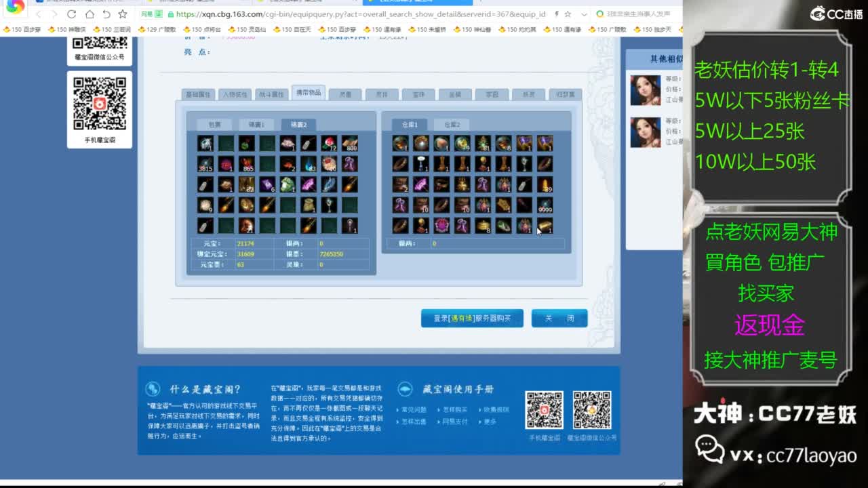868x488 pixels.
Task: Click the gold ingot item under the cursor
Action: pos(545,225)
